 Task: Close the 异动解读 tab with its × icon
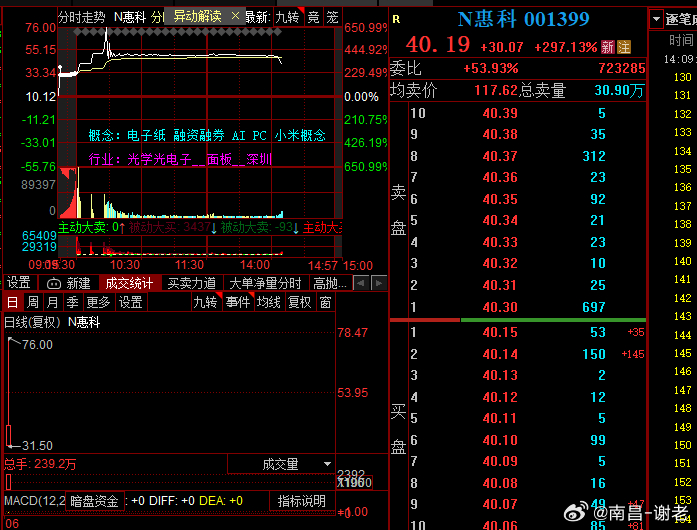tap(235, 16)
